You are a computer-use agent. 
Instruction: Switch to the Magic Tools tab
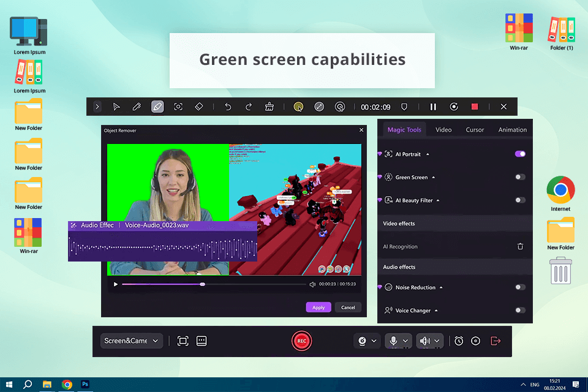click(404, 130)
